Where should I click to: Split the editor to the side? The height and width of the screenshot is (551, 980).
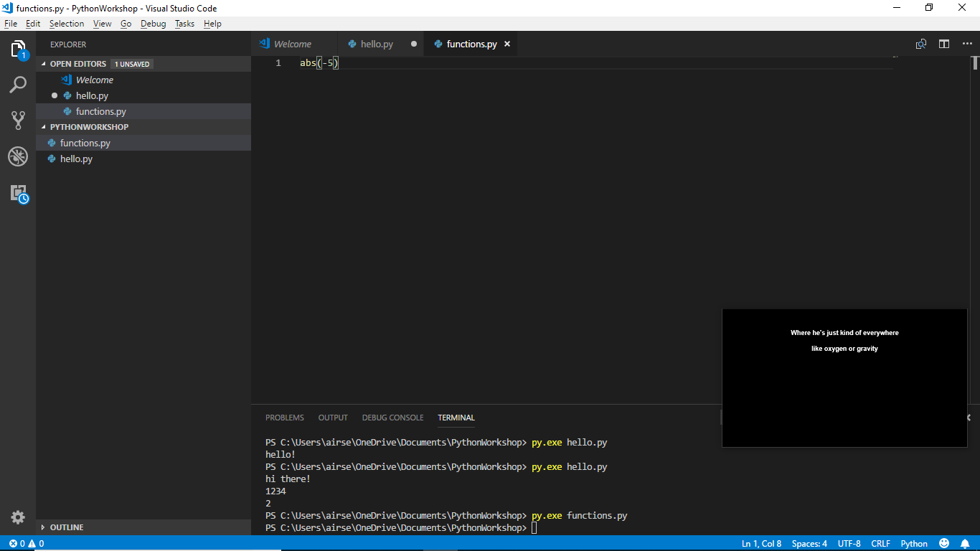click(x=944, y=44)
